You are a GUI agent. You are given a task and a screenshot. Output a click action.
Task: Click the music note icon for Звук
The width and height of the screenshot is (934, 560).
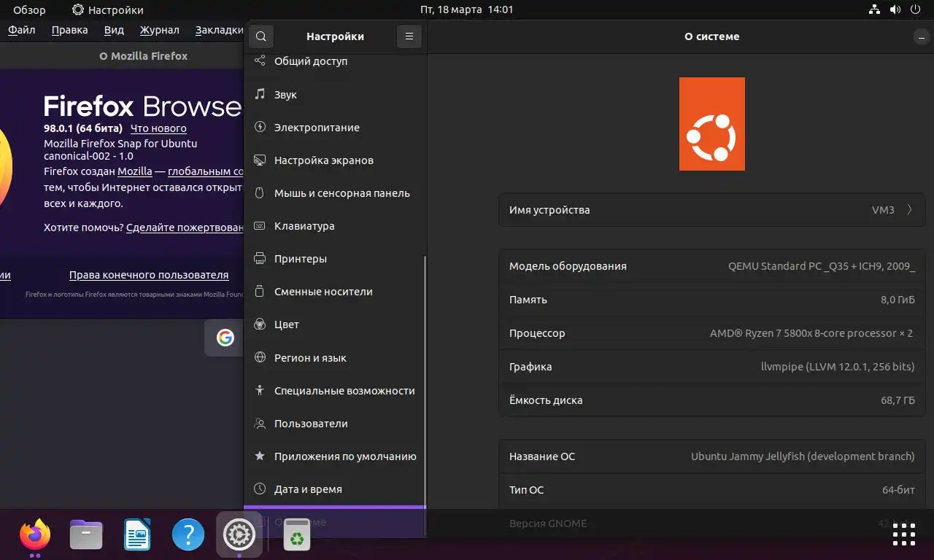pyautogui.click(x=259, y=94)
